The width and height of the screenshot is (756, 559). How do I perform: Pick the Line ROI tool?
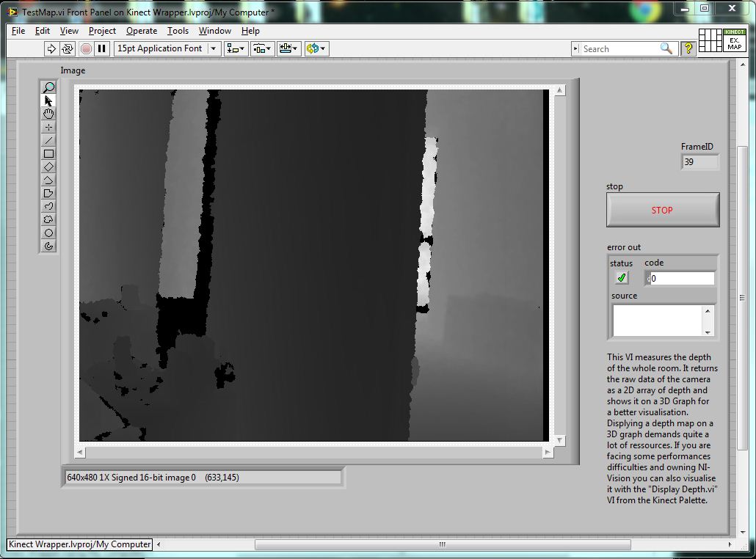click(x=48, y=141)
